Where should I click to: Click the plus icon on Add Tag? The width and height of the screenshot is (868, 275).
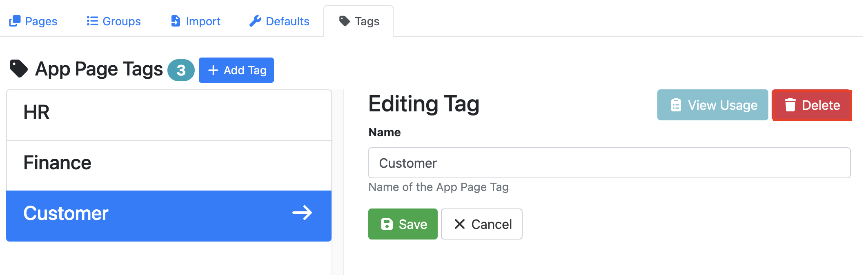tap(213, 70)
